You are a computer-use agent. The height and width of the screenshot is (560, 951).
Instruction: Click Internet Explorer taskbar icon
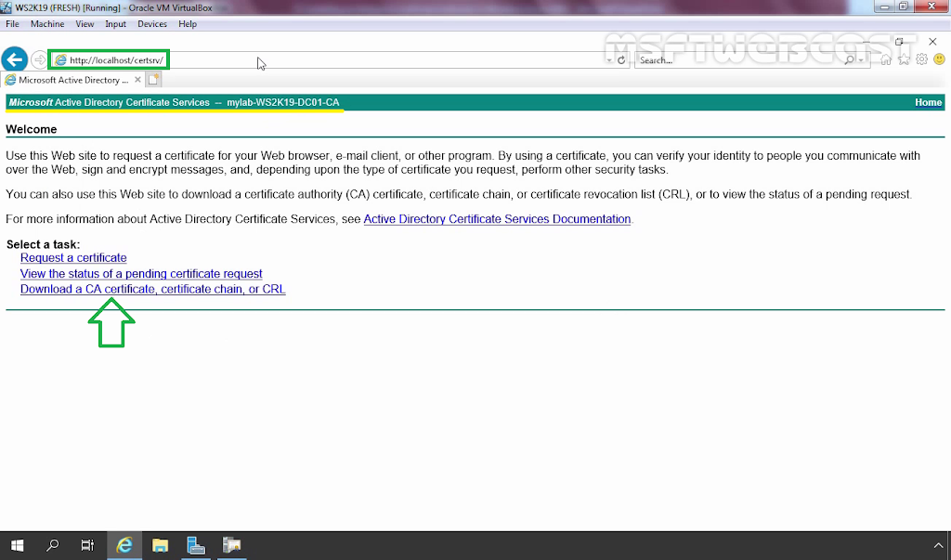pos(124,545)
